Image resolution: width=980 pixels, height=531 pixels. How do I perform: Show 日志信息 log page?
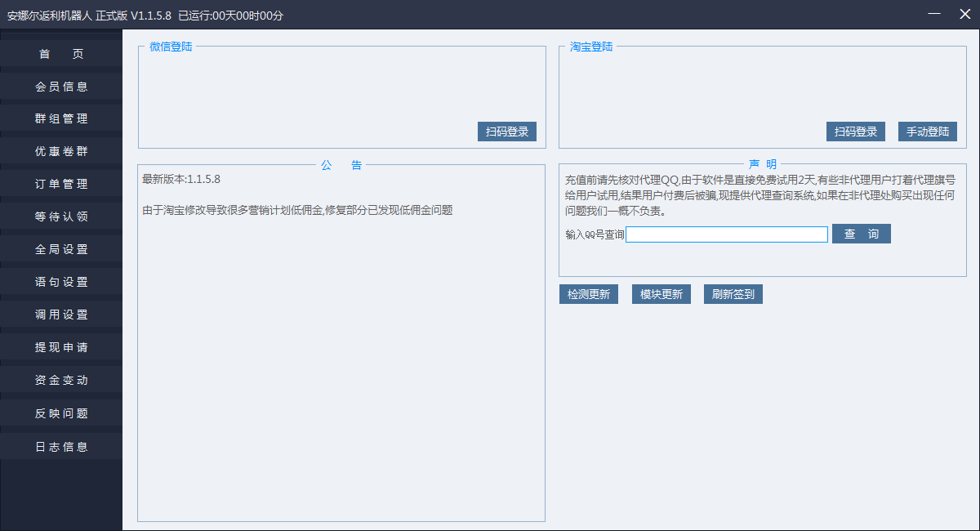(61, 447)
